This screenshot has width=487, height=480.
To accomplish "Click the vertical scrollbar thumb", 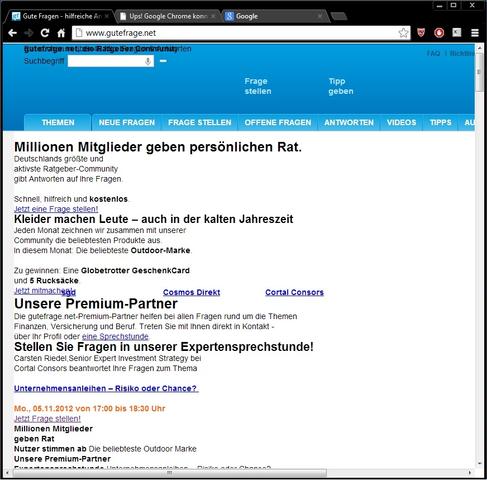I will (x=479, y=73).
